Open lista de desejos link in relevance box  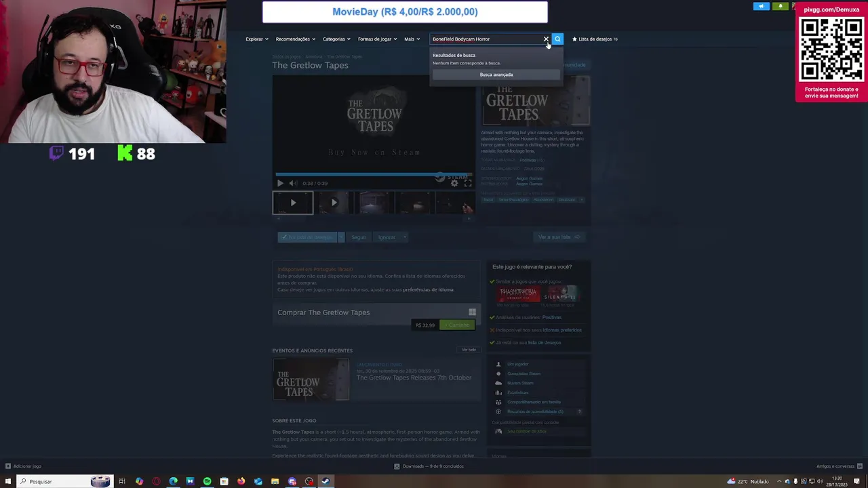545,342
